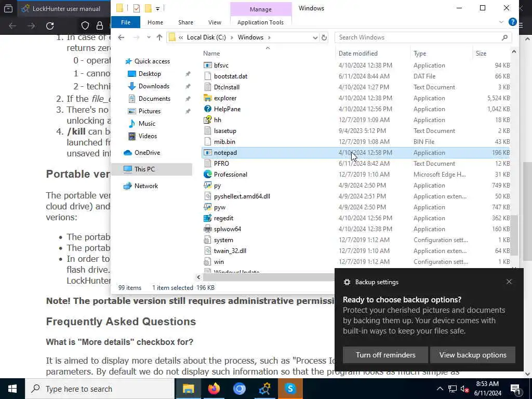The height and width of the screenshot is (399, 532).
Task: Sort files by Date modified column
Action: point(358,54)
